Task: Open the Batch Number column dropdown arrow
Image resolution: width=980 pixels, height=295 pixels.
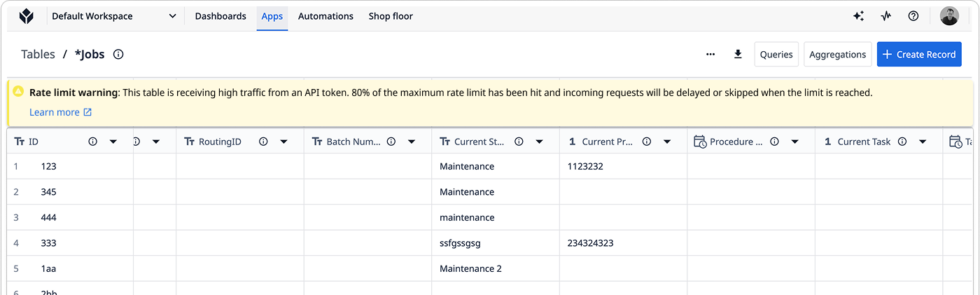Action: coord(412,142)
